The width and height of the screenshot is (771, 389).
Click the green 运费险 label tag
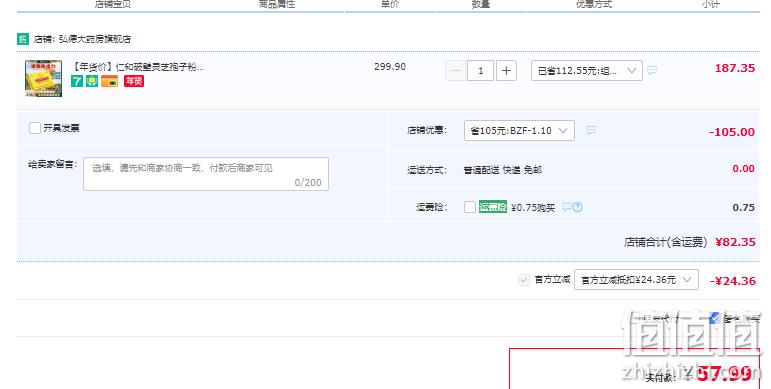click(493, 207)
